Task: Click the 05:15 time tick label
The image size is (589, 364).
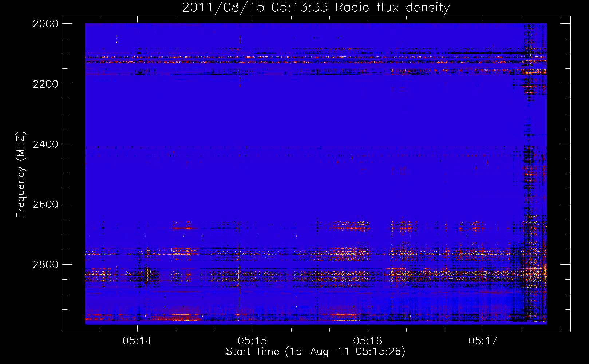Action: pos(252,341)
